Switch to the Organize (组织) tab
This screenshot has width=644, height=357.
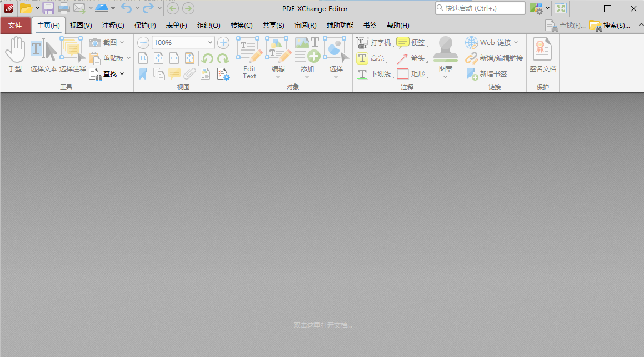208,26
